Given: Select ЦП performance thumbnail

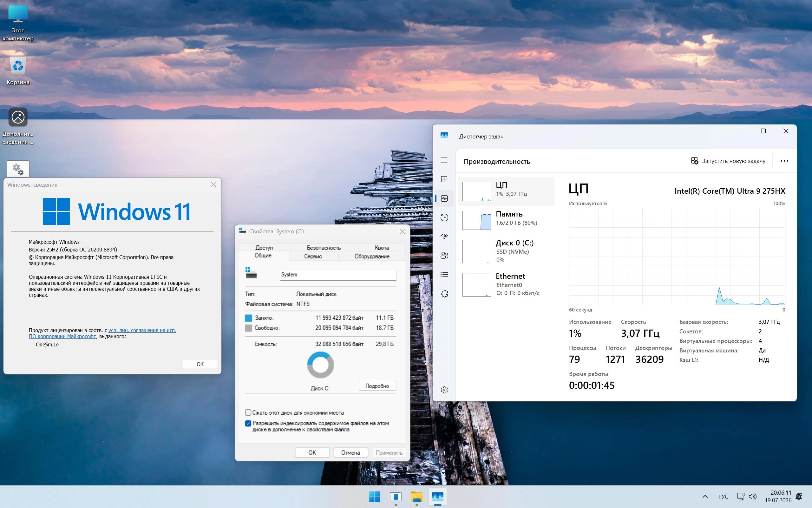Looking at the screenshot, I should point(506,191).
